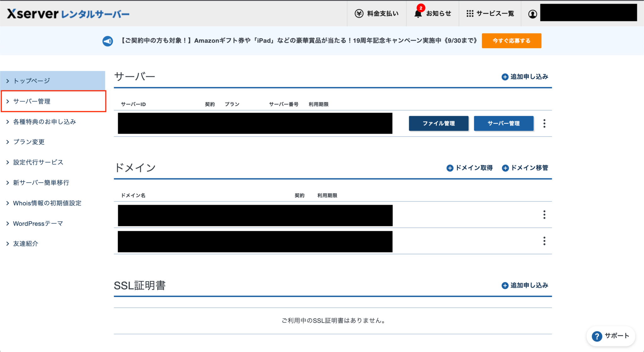Click the 今すぐ応募する campaign button

click(511, 41)
